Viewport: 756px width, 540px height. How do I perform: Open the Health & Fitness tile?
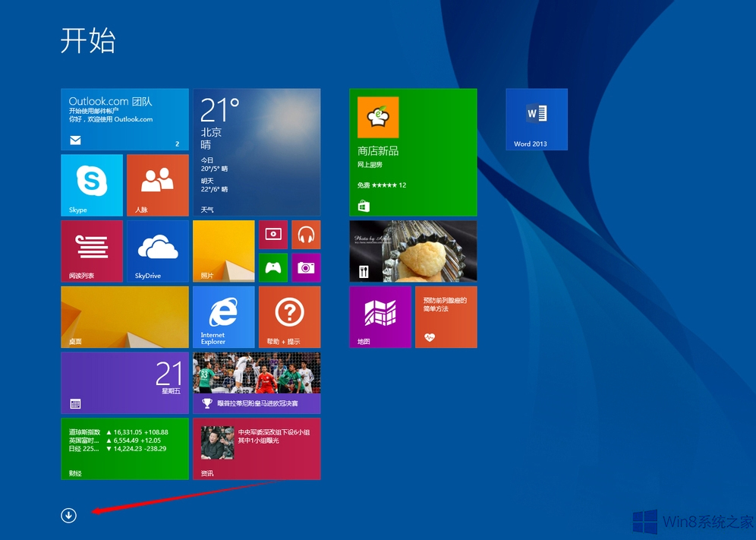tap(446, 317)
